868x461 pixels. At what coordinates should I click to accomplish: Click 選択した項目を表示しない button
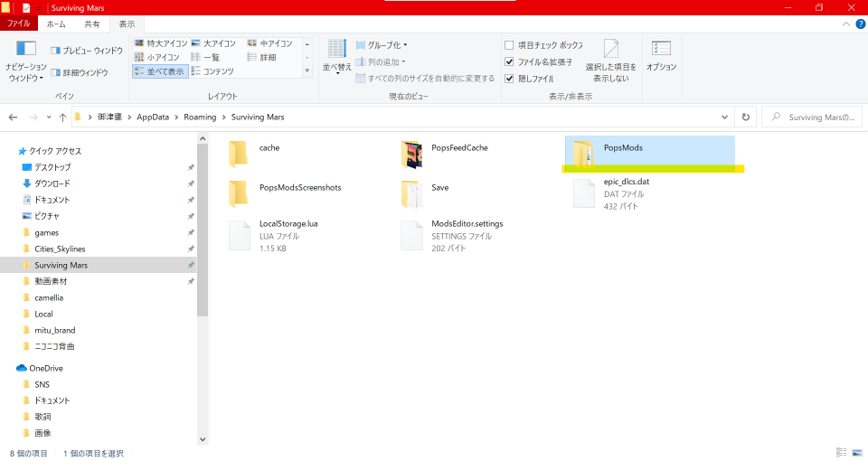coord(610,61)
